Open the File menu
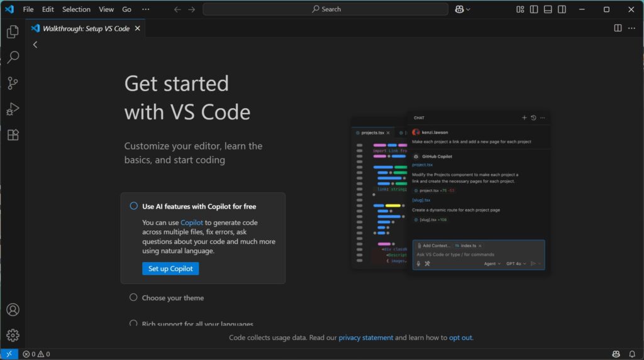 pos(28,9)
